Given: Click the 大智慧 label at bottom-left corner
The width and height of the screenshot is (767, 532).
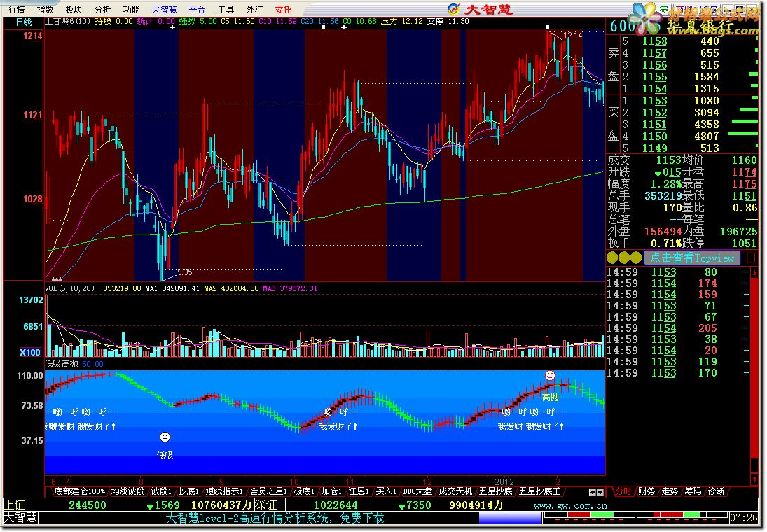Looking at the screenshot, I should click(20, 518).
